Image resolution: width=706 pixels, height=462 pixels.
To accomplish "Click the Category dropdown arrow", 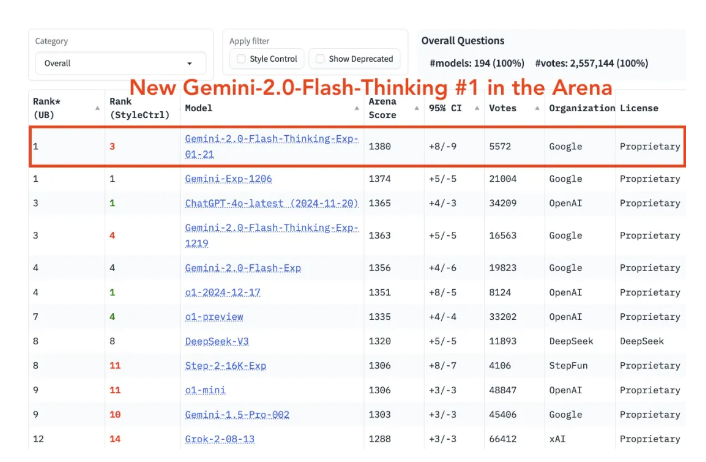I will (190, 63).
